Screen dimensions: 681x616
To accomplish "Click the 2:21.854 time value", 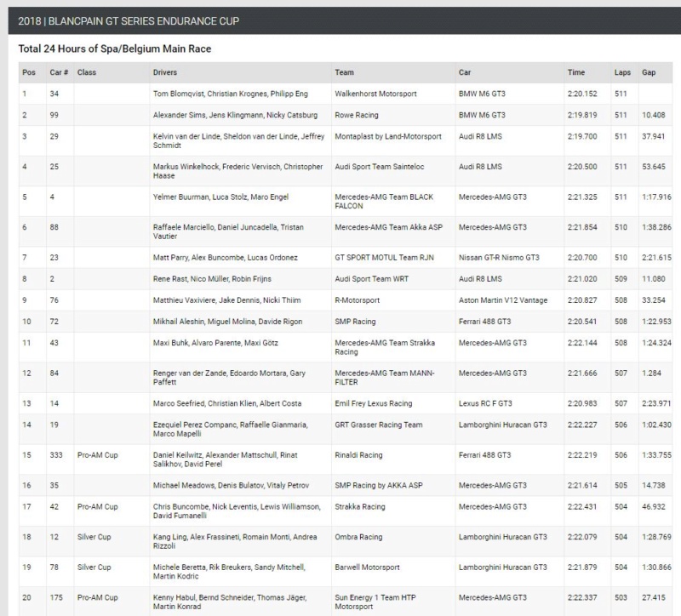I will (582, 227).
